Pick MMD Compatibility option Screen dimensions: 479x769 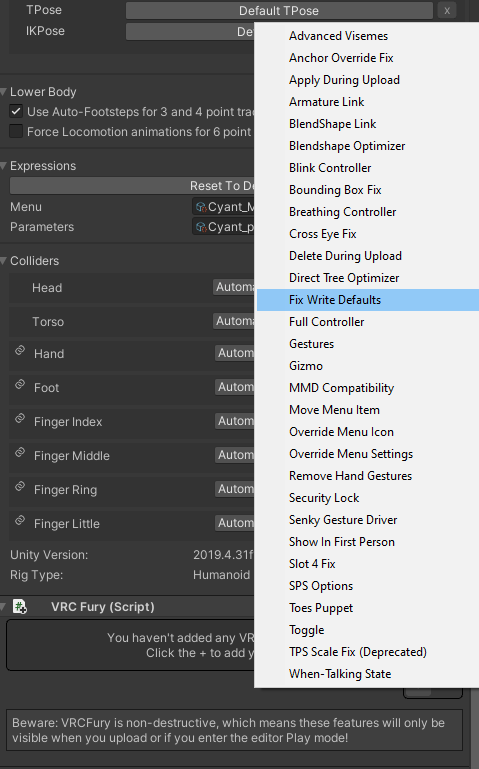pyautogui.click(x=368, y=388)
